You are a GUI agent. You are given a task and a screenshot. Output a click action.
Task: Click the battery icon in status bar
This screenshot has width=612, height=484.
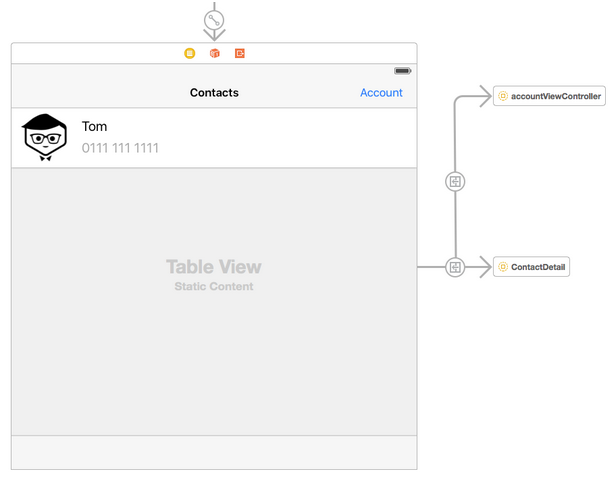pos(402,71)
